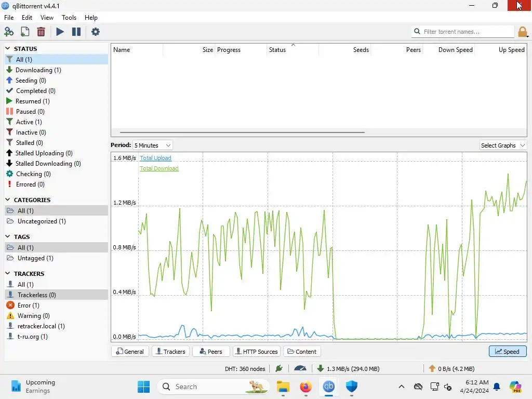Select the Completed (0) status filter

click(x=56, y=91)
